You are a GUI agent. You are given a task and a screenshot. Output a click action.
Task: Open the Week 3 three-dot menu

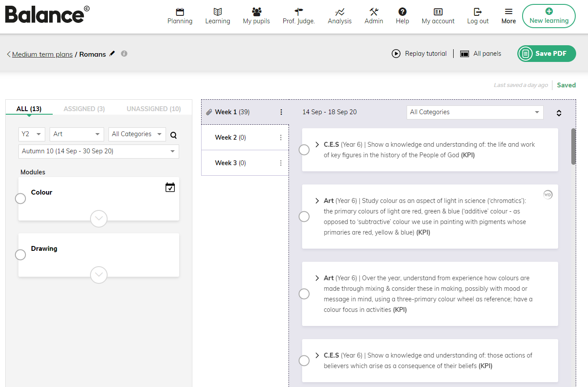281,163
